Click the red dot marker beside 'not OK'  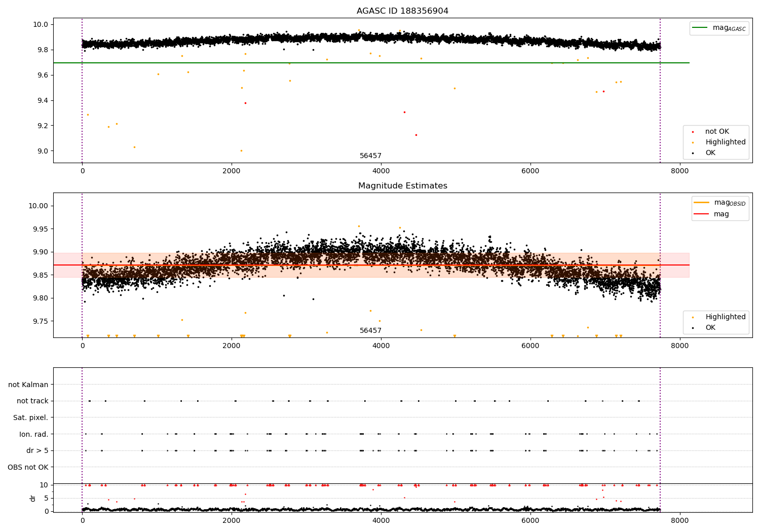693,132
